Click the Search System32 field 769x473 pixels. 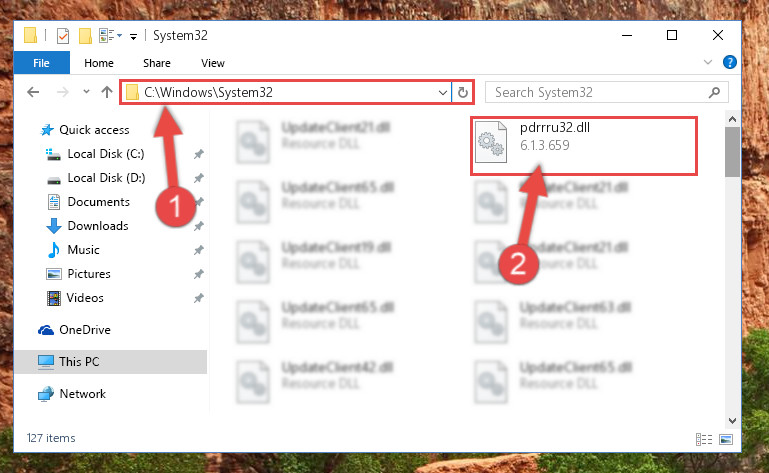598,92
